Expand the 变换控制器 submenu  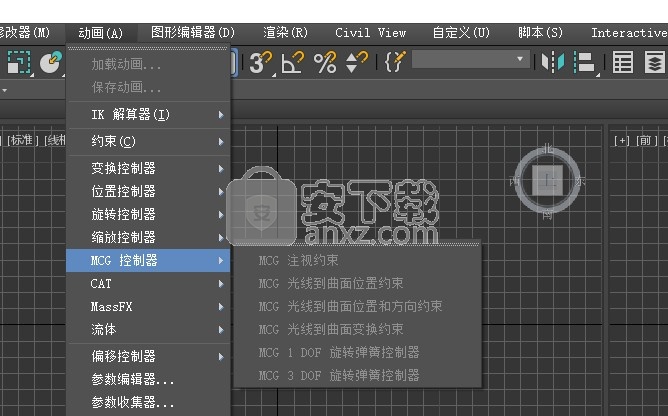(148, 168)
